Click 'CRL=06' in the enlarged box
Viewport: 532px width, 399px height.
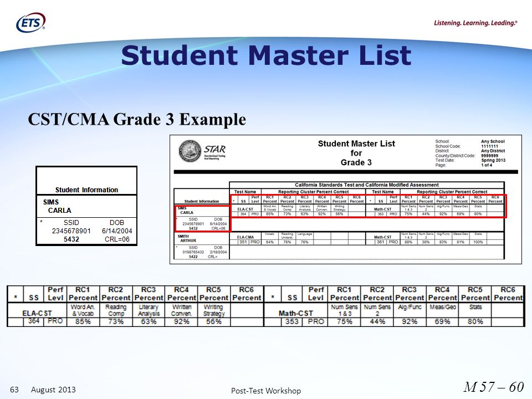click(x=117, y=239)
